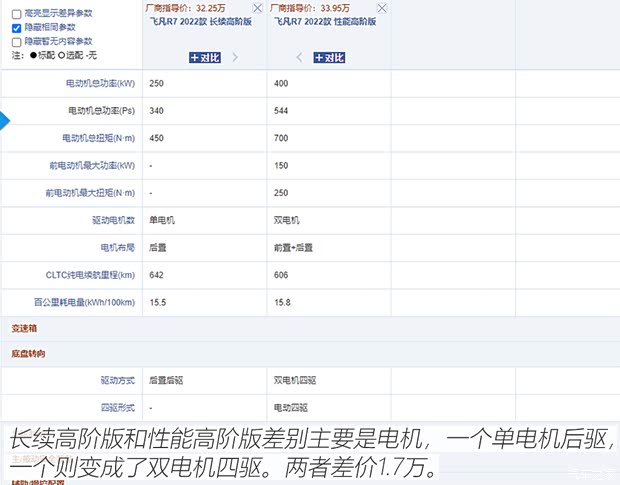Screen dimensions: 620x485
Task: Select the 电动机总功率(kW) parameter label
Action: (x=100, y=83)
